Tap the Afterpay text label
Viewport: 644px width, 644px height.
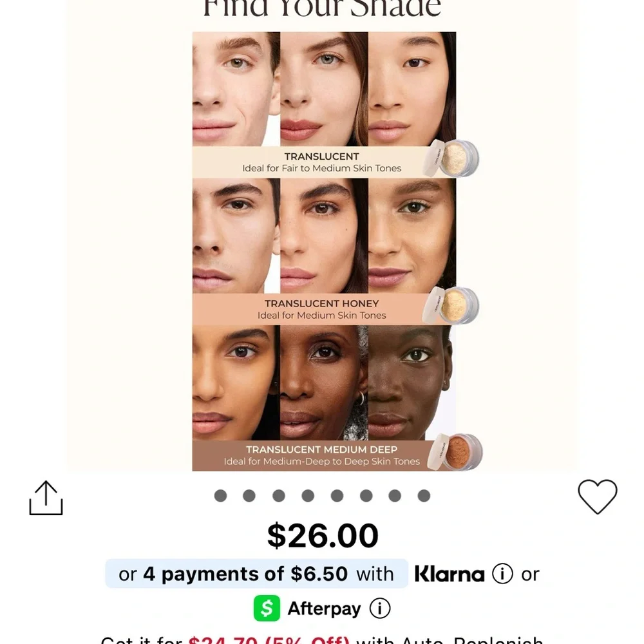(324, 608)
